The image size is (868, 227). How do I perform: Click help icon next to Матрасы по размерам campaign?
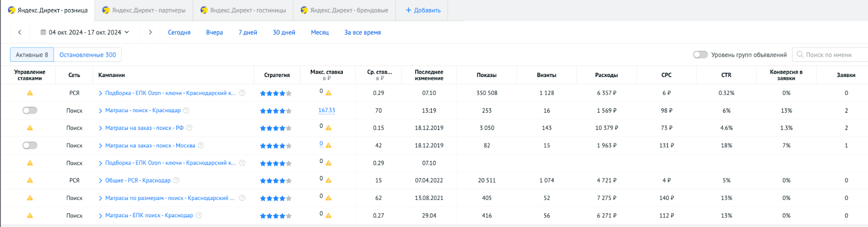[x=242, y=198]
